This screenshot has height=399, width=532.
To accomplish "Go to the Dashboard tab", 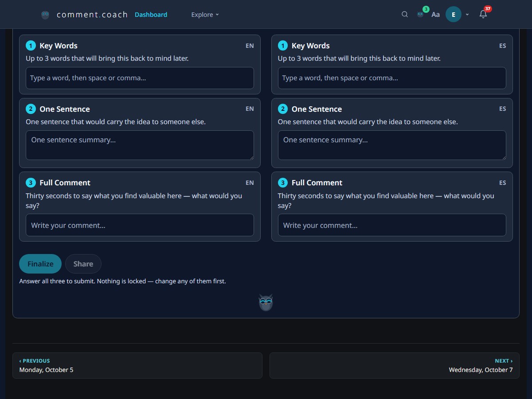I will click(x=151, y=15).
